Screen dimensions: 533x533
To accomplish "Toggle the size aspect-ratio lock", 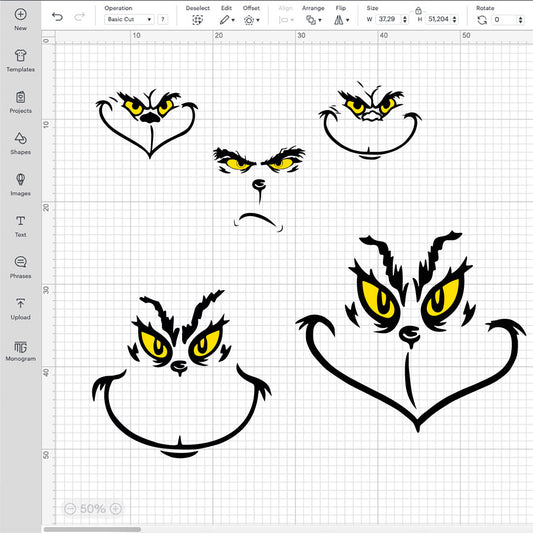I will point(418,11).
